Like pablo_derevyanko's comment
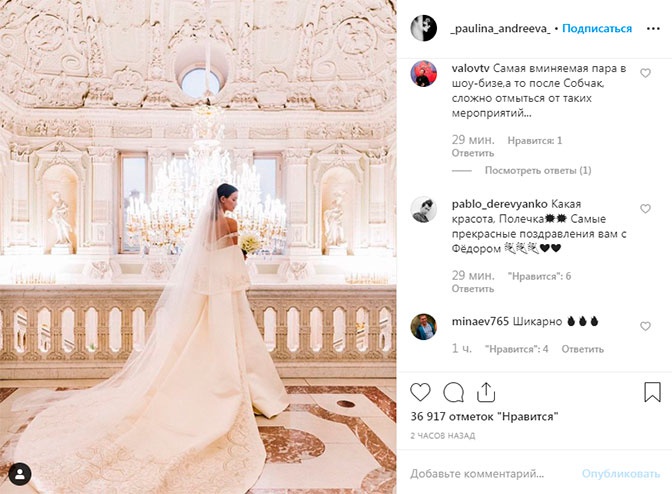 coord(645,209)
